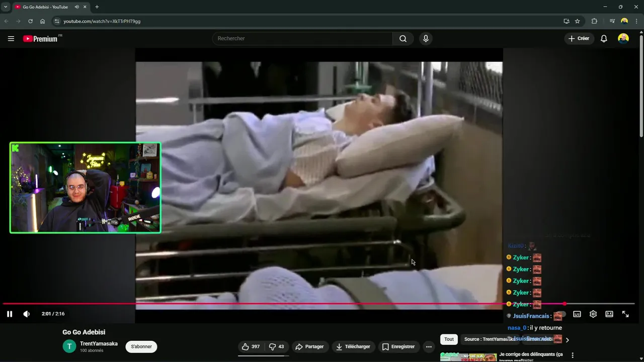Open Je corrige des délinquants video title
The height and width of the screenshot is (362, 644).
[531, 356]
